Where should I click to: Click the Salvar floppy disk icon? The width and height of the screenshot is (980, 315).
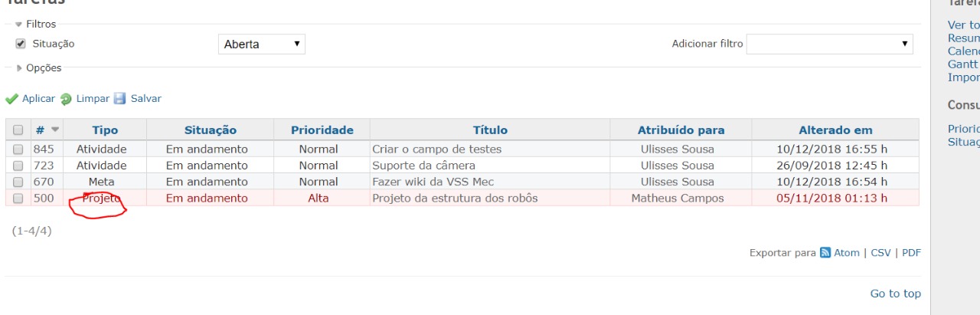tap(120, 99)
